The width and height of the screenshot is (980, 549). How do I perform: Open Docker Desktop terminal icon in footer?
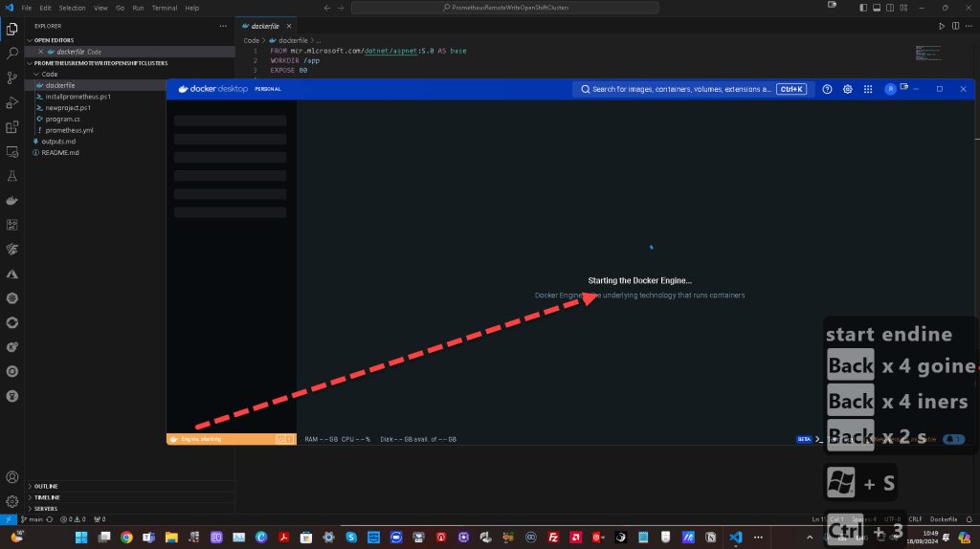pos(819,439)
